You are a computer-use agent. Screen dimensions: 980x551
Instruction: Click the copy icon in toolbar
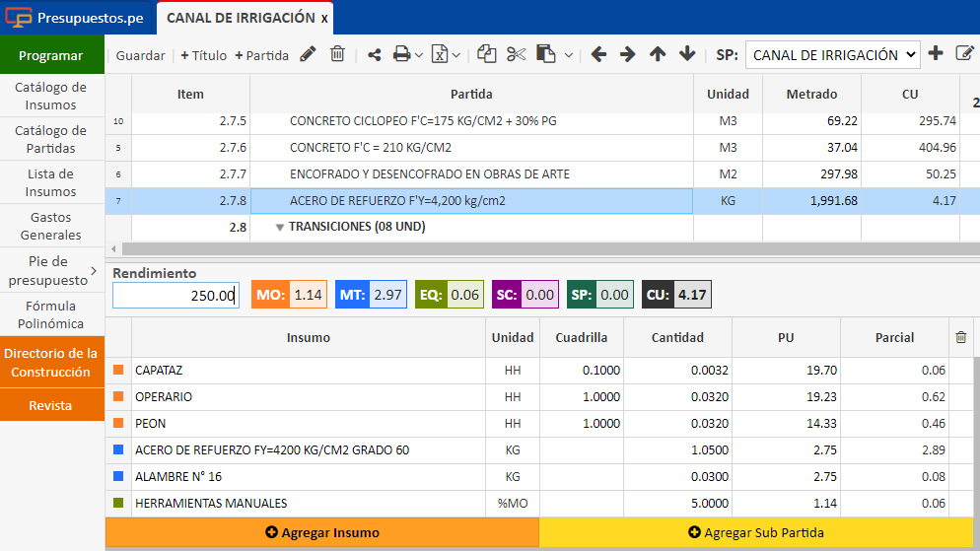click(486, 55)
